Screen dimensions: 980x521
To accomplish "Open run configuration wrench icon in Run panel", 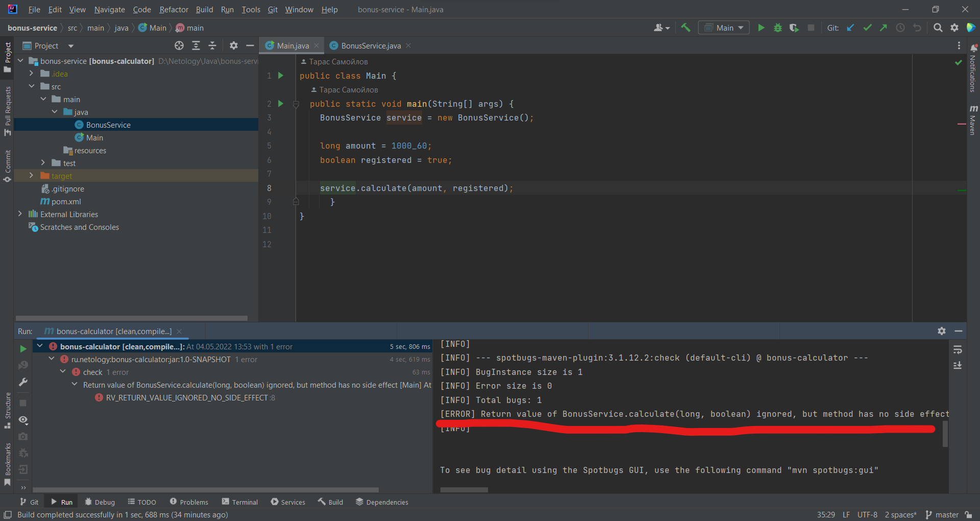I will point(22,382).
